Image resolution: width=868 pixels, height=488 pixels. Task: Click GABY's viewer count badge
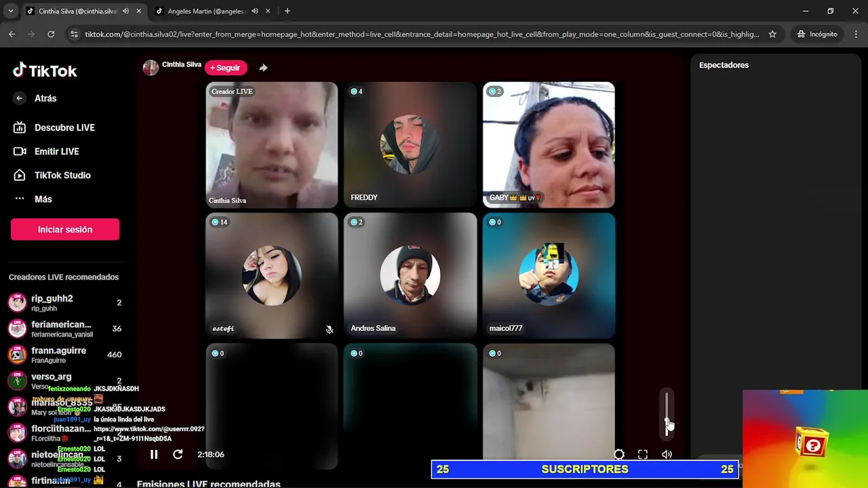(x=495, y=91)
